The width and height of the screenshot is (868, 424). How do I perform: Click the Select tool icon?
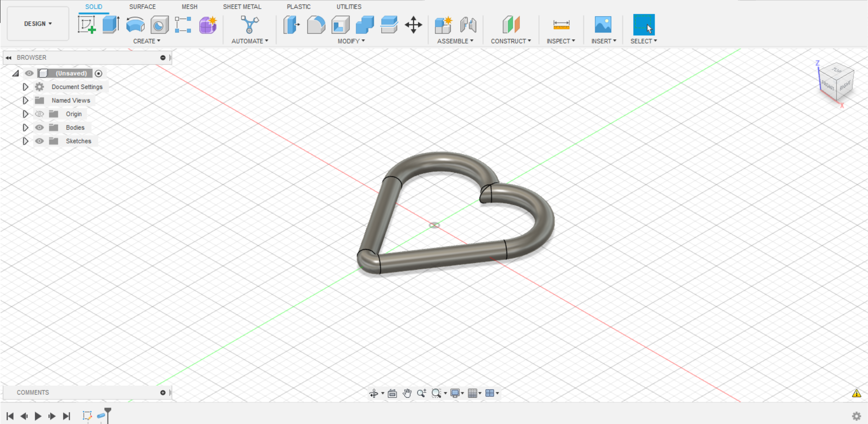click(644, 24)
